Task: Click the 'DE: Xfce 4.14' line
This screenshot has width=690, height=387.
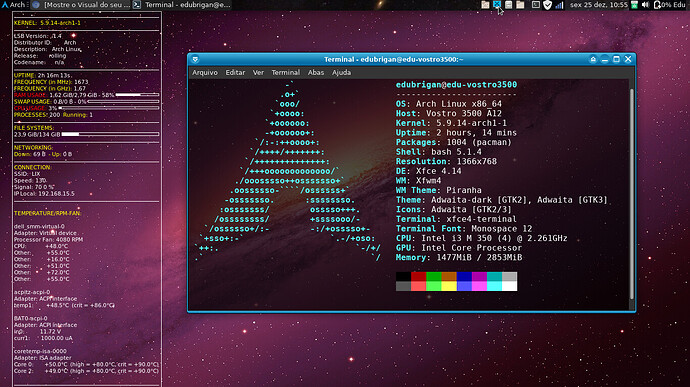Action: (x=428, y=171)
